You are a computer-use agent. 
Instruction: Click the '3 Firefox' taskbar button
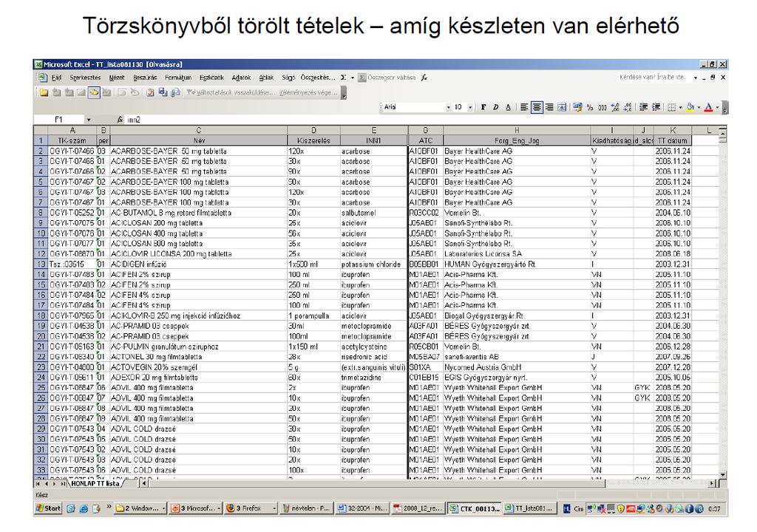[x=251, y=508]
